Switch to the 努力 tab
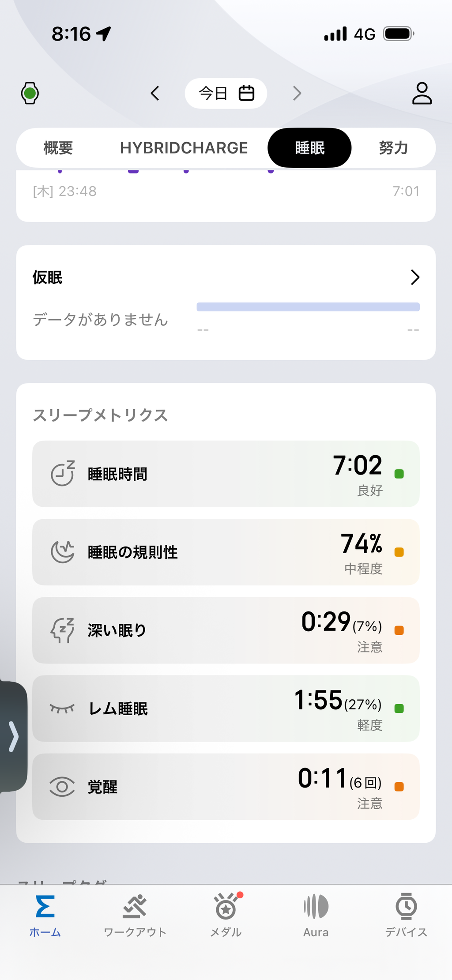This screenshot has width=452, height=980. pos(393,148)
